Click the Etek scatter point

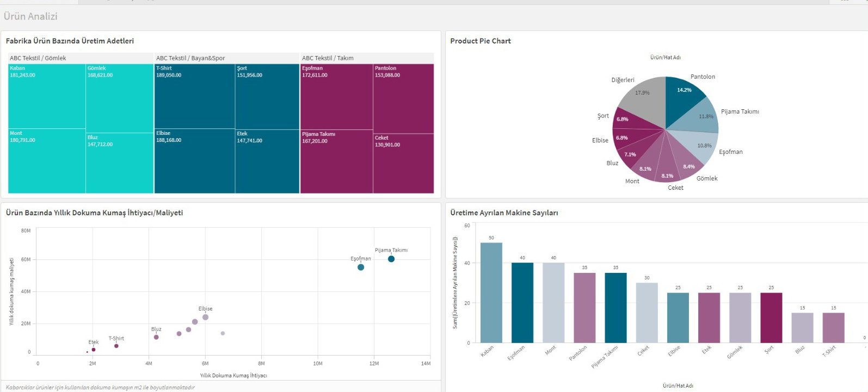point(94,350)
